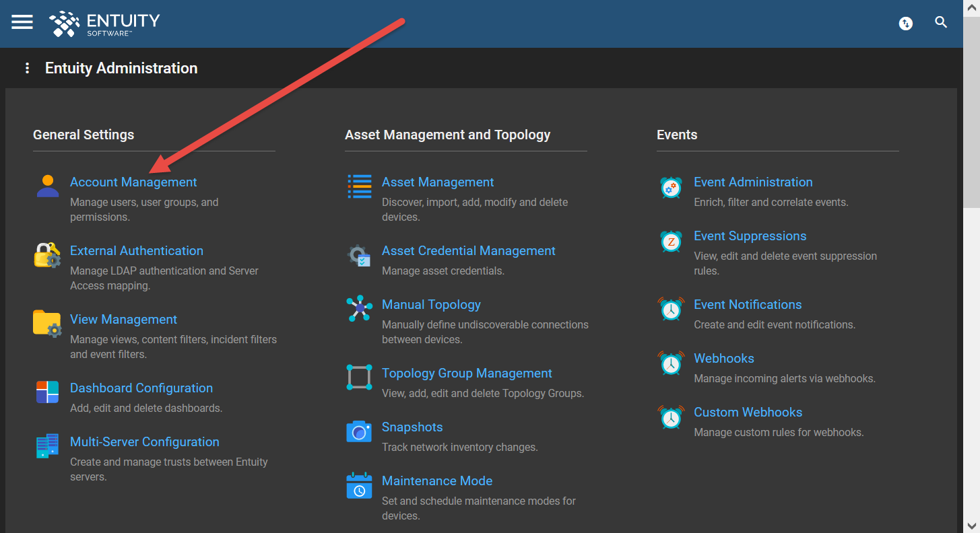980x533 pixels.
Task: Click the Topology Group Management square icon
Action: tap(360, 377)
